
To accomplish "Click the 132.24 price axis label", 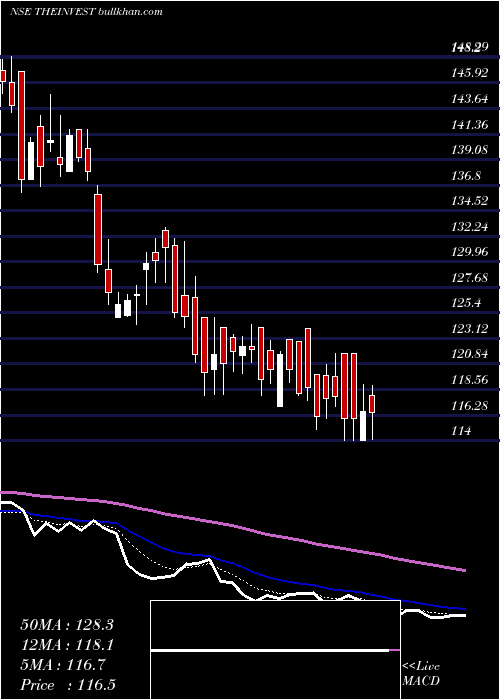I will point(470,227).
